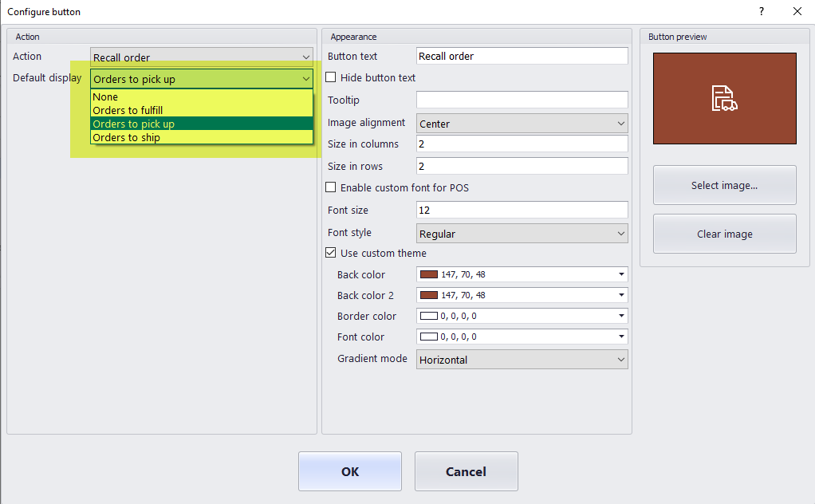Click the Select image button
Screen dimensions: 815x504
[724, 185]
